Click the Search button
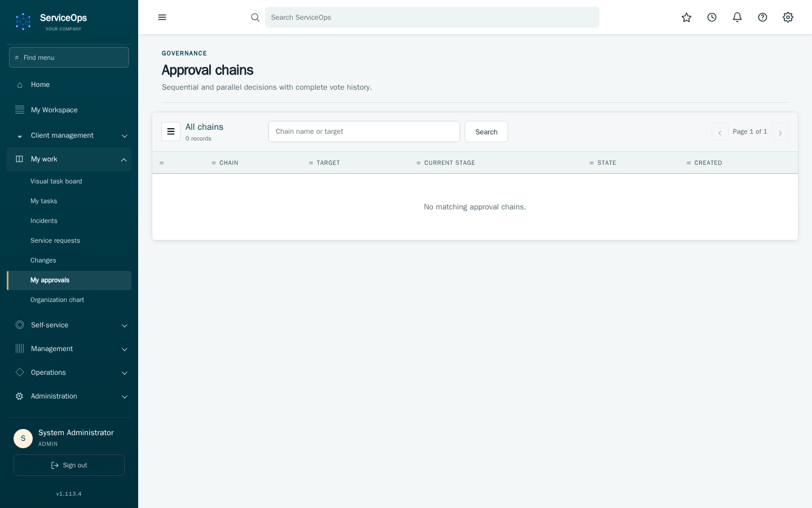812x508 pixels. point(486,132)
